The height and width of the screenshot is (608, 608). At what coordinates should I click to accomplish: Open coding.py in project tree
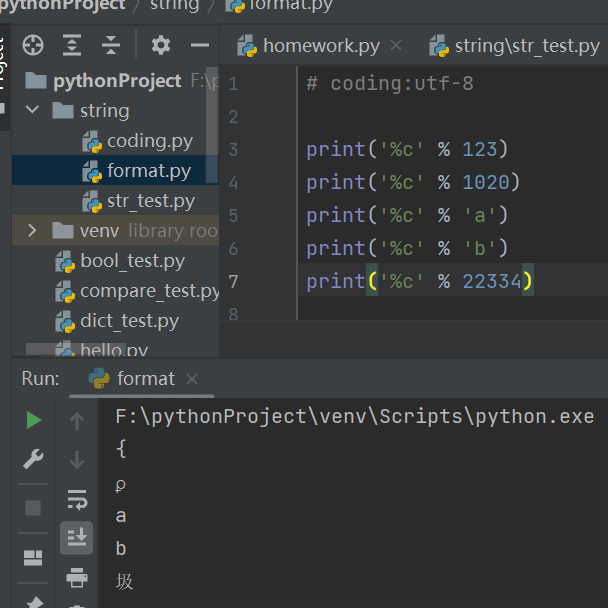point(149,141)
